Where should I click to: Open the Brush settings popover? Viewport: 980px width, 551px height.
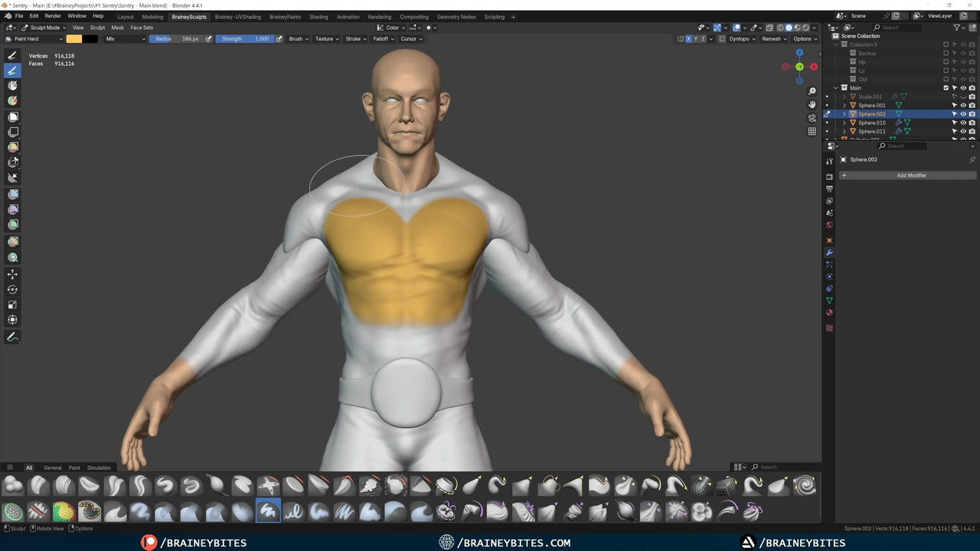pos(298,38)
